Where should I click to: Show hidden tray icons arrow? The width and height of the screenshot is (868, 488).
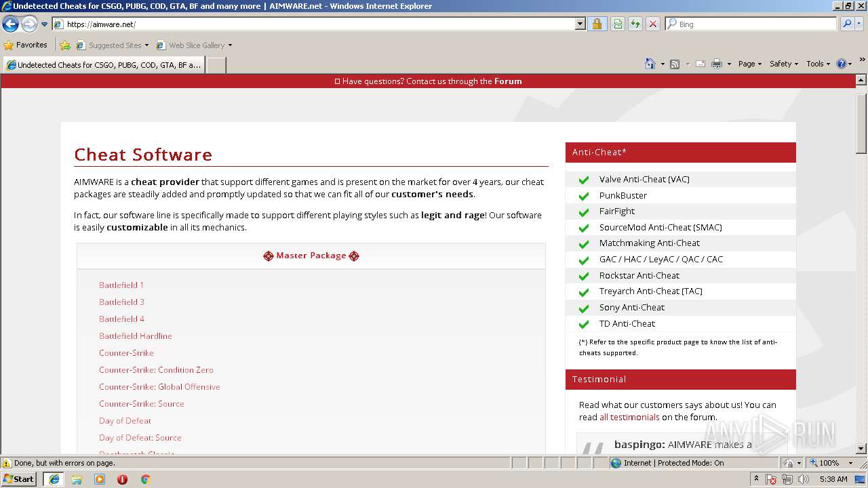756,479
